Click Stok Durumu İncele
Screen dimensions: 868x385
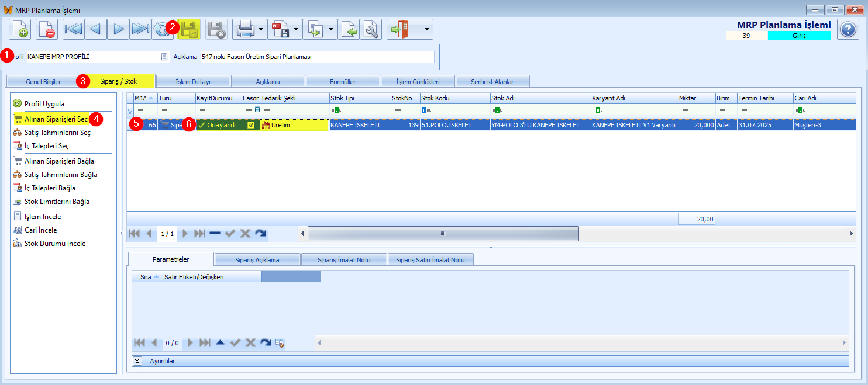55,244
